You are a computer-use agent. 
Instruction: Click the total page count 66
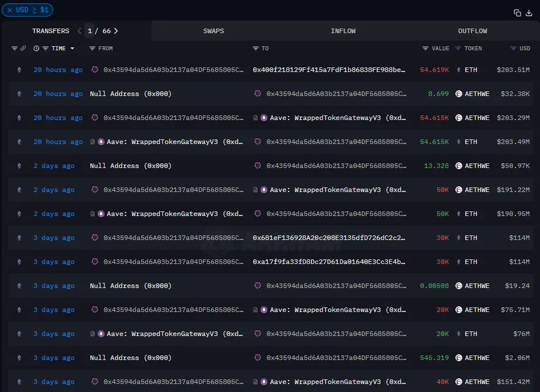(x=107, y=31)
